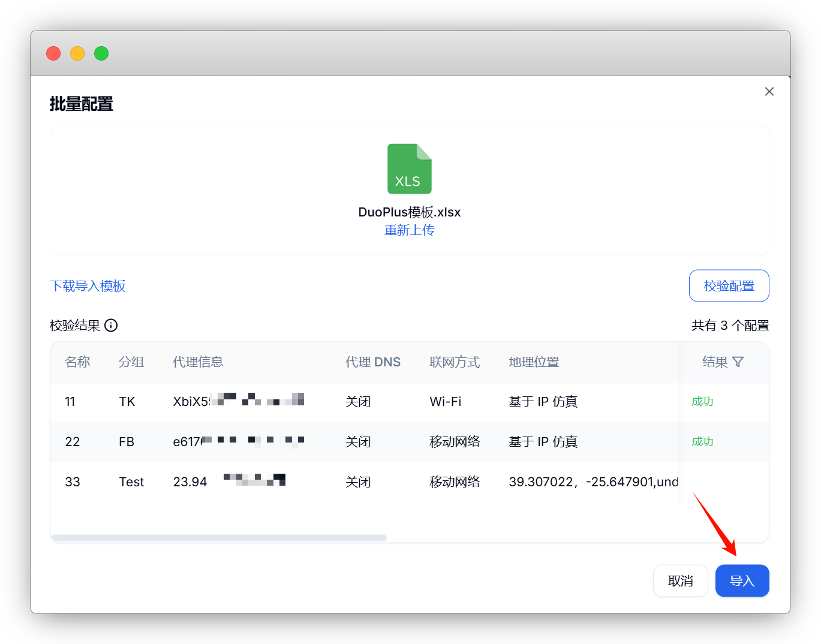Select the name cell 11
The image size is (821, 644).
[x=70, y=402]
